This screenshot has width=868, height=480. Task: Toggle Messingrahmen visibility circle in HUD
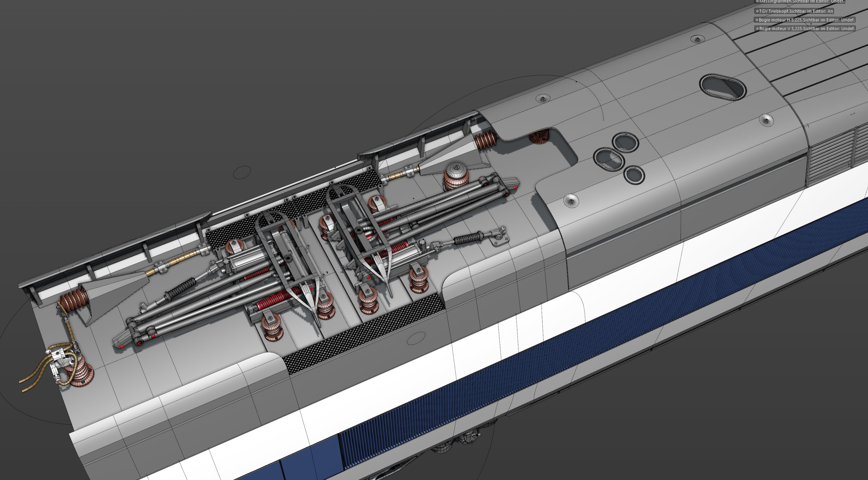coord(757,2)
